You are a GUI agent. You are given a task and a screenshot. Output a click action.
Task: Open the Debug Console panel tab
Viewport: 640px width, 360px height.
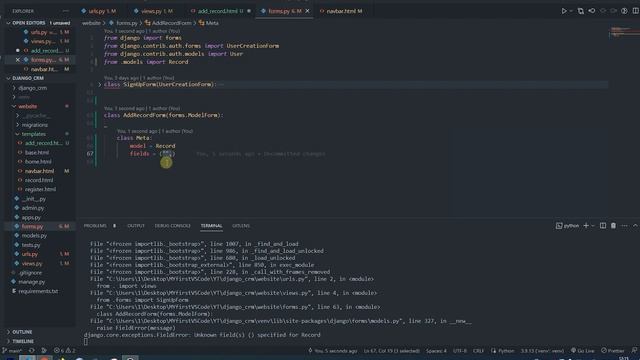click(x=173, y=226)
